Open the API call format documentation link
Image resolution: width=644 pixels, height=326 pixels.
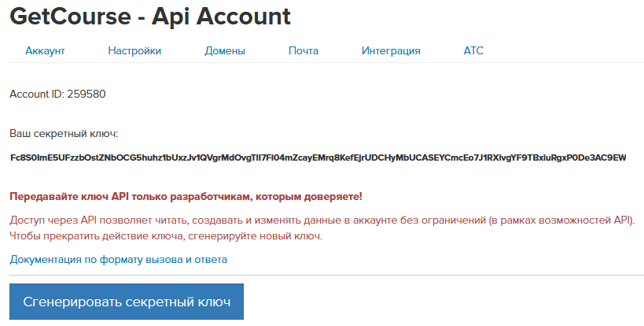point(119,259)
